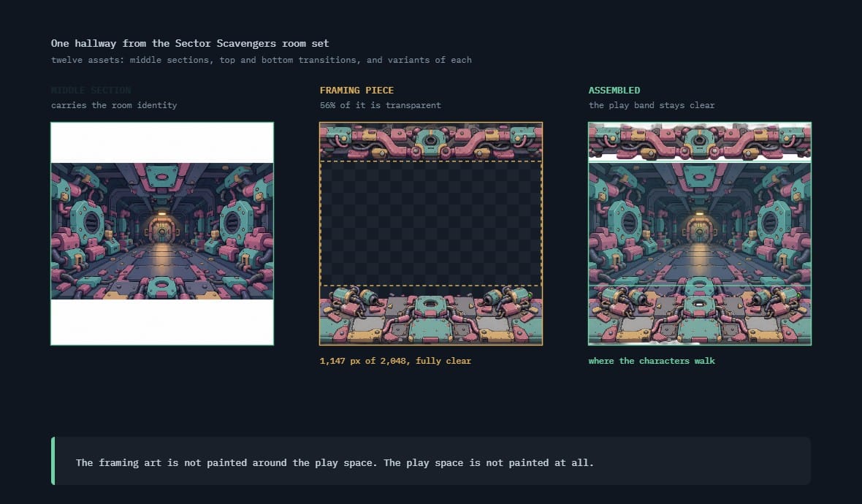Select the "ASSEMBLED" heading

pos(614,90)
